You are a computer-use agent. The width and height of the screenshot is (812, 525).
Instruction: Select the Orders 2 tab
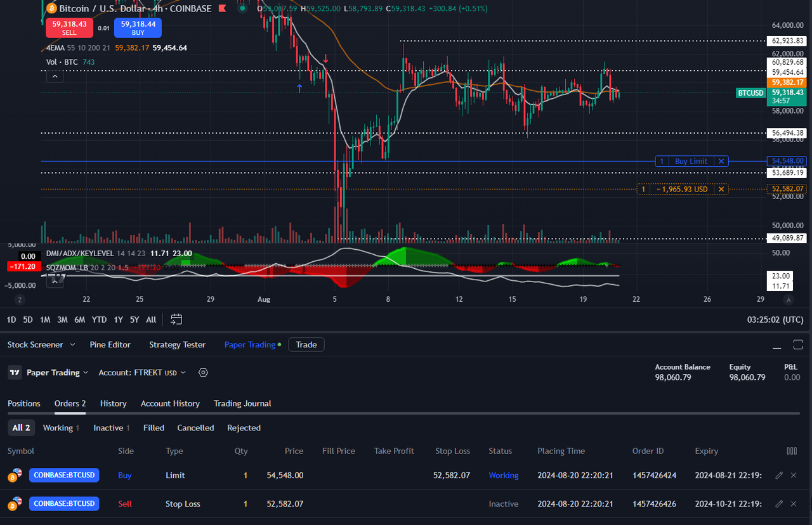70,403
